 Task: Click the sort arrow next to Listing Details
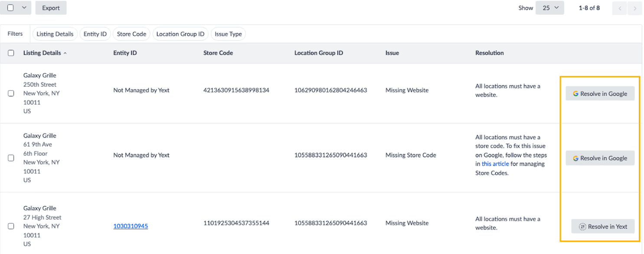point(65,53)
